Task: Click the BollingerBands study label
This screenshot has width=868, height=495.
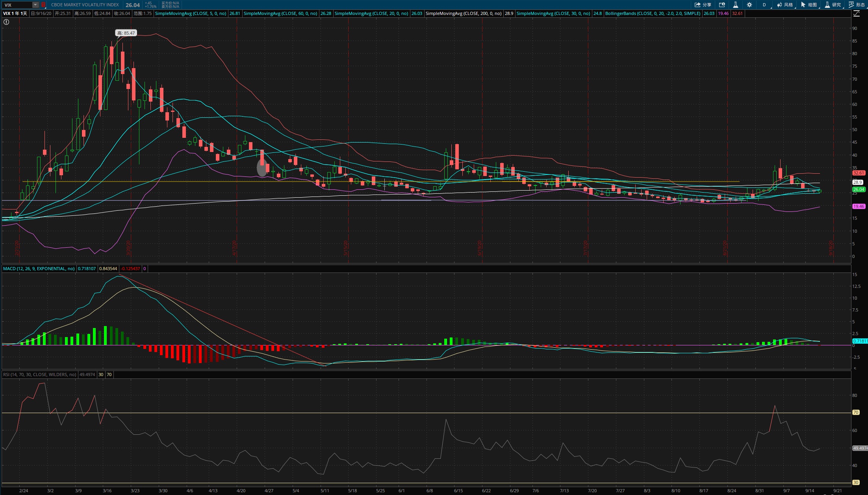Action: point(653,13)
